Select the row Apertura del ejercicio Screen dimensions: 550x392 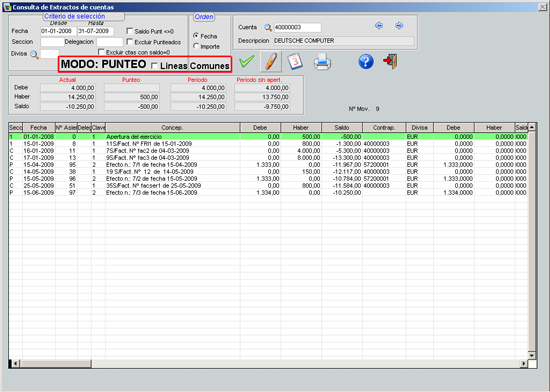coord(268,136)
